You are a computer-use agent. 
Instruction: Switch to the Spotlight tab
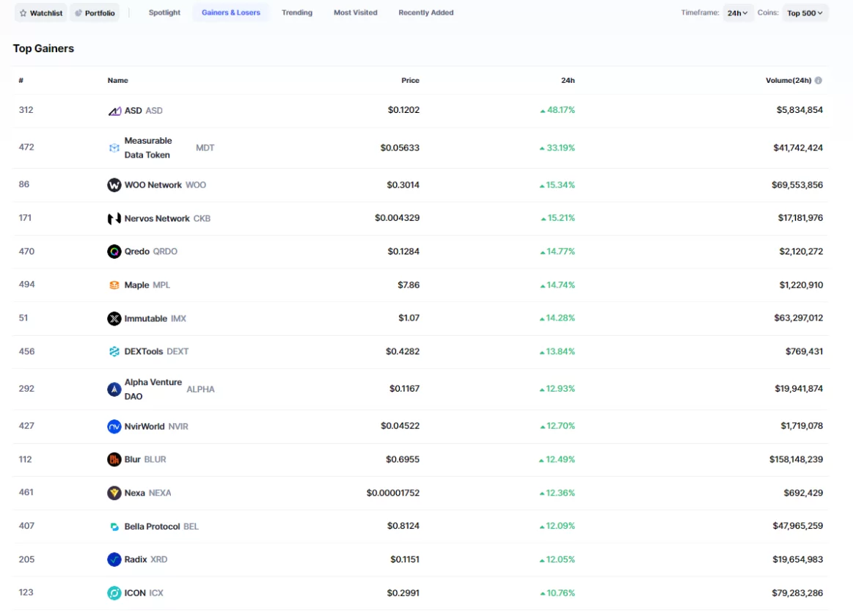pos(164,12)
